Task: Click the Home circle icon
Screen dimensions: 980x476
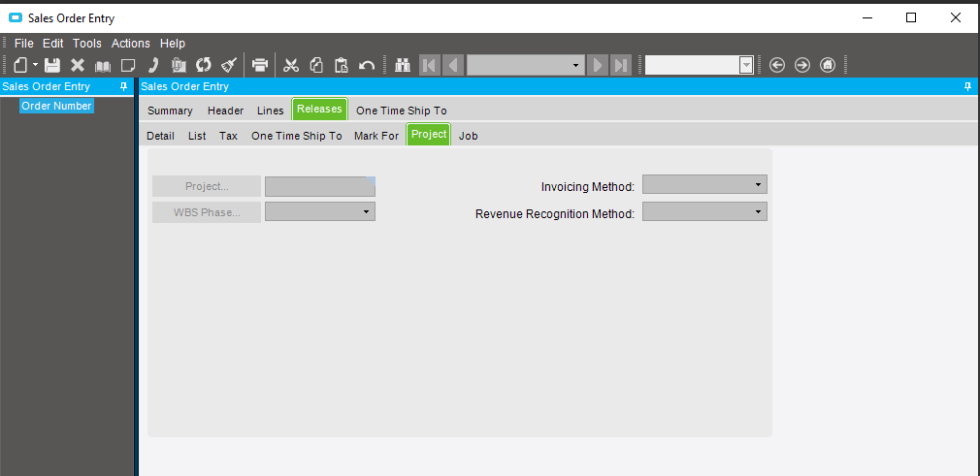Action: tap(828, 65)
